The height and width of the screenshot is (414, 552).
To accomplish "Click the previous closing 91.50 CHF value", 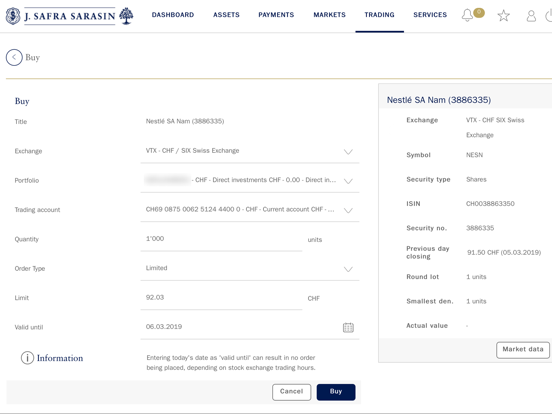I will [x=504, y=252].
